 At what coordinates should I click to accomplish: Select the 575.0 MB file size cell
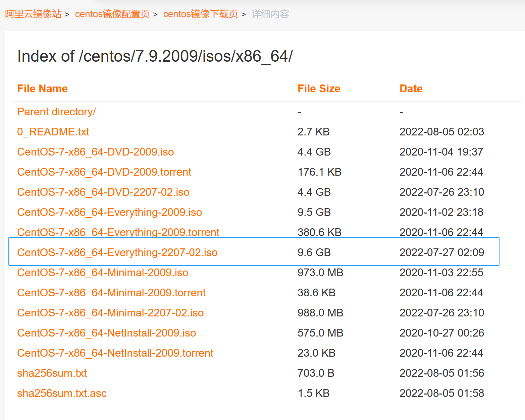pyautogui.click(x=320, y=333)
